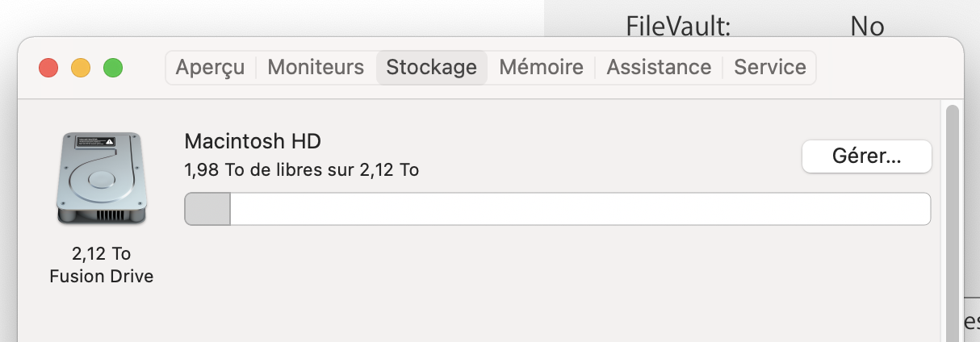Click the gray used-space segment of storage bar
This screenshot has width=980, height=342.
(x=207, y=209)
